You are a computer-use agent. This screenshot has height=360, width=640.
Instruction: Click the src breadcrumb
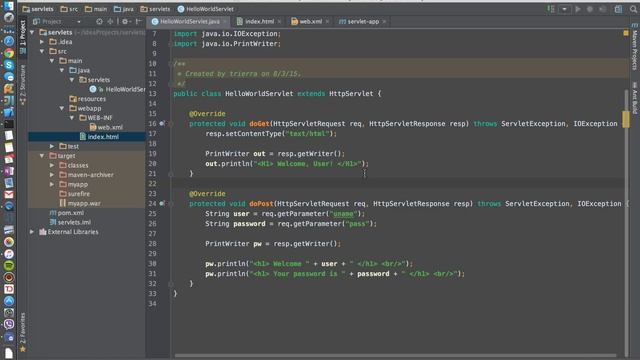69,9
